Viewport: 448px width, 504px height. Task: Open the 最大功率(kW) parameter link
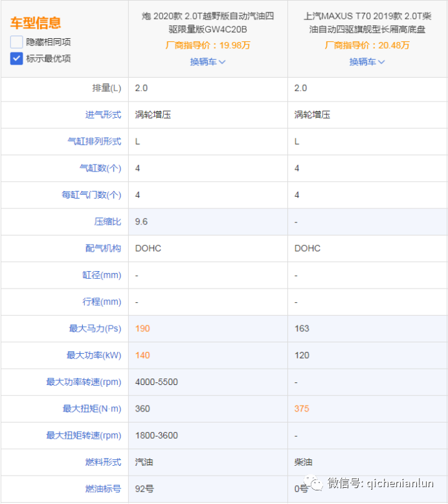point(94,355)
